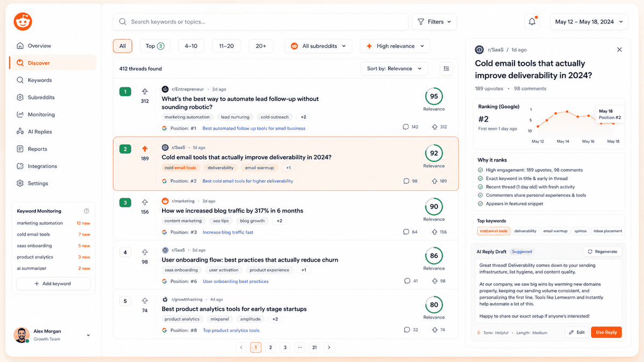Open the Filters dropdown
The image size is (644, 362).
pyautogui.click(x=434, y=22)
